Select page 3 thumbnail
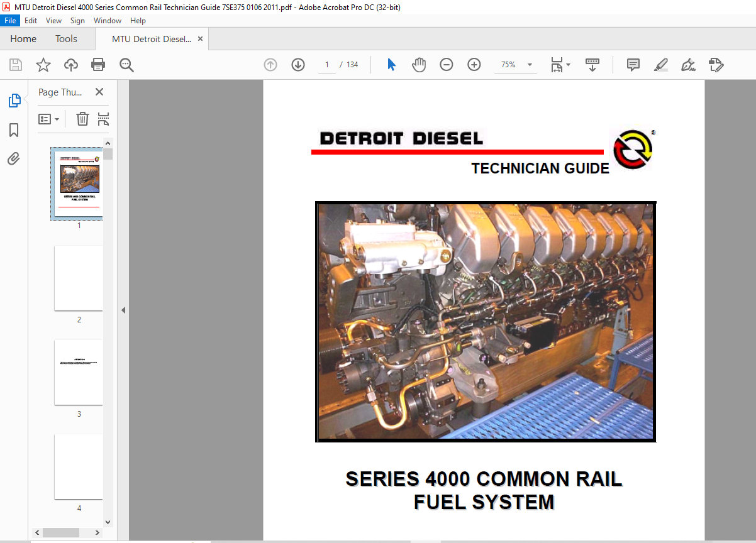 79,372
